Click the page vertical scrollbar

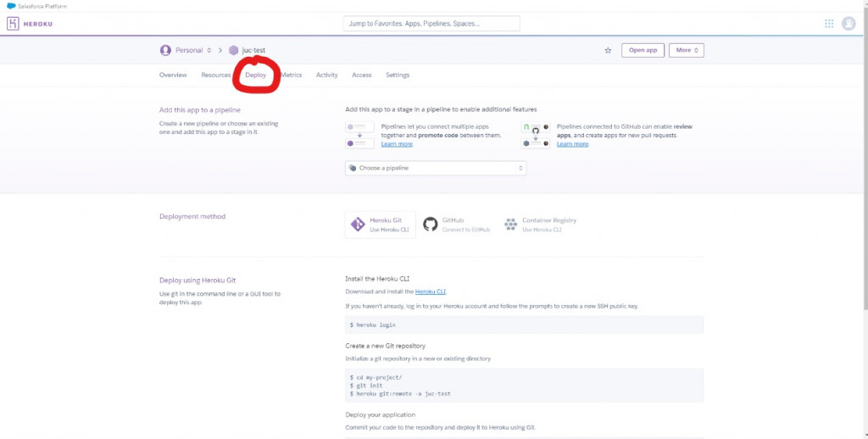coord(864,160)
